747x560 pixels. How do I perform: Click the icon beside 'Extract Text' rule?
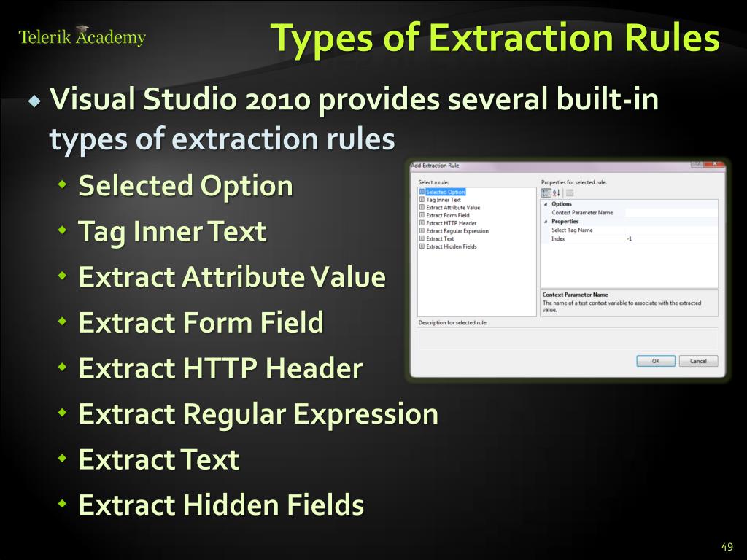pos(422,238)
